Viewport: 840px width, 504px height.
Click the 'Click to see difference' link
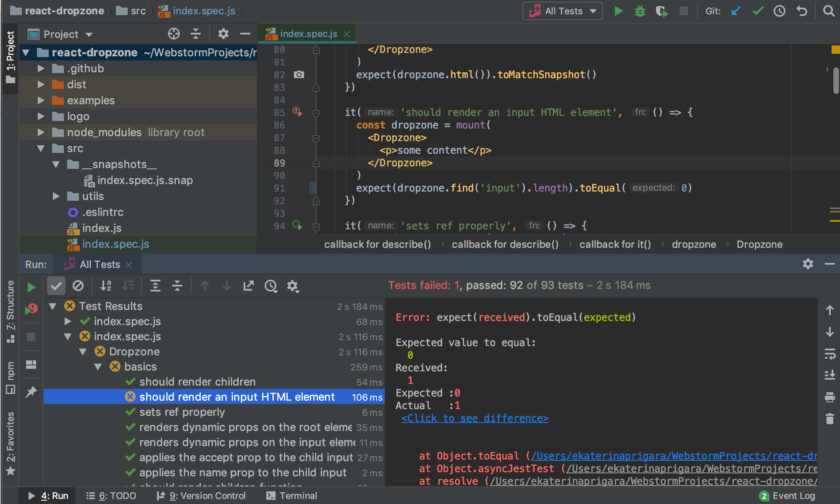pos(475,418)
